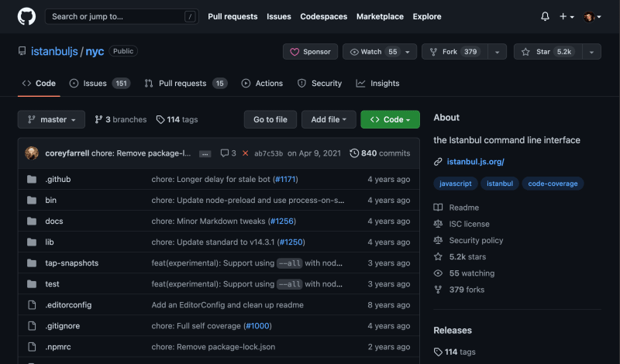The width and height of the screenshot is (620, 364).
Task: Click the lib folder icon
Action: point(32,242)
